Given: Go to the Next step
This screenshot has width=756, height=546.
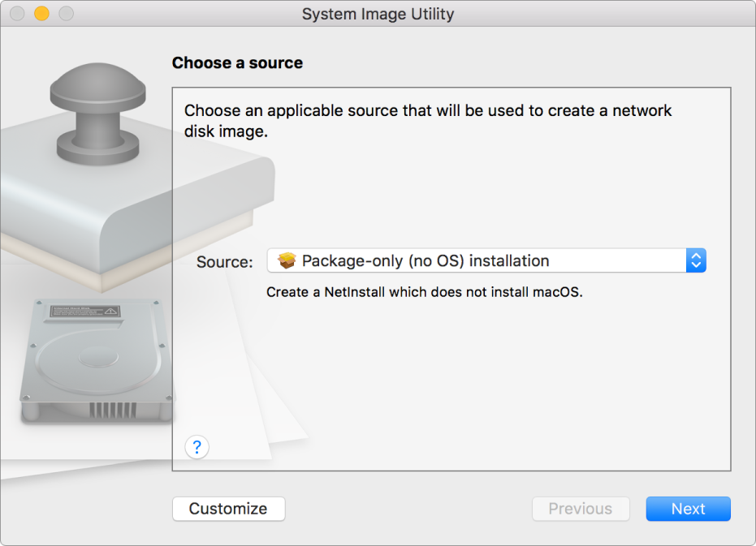Looking at the screenshot, I should click(688, 509).
